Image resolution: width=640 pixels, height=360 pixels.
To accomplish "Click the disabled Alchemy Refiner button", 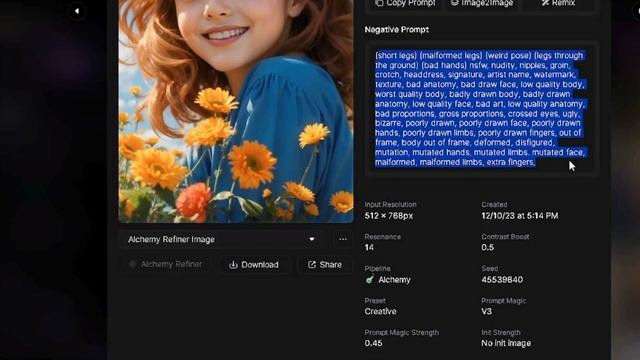I will tap(166, 264).
